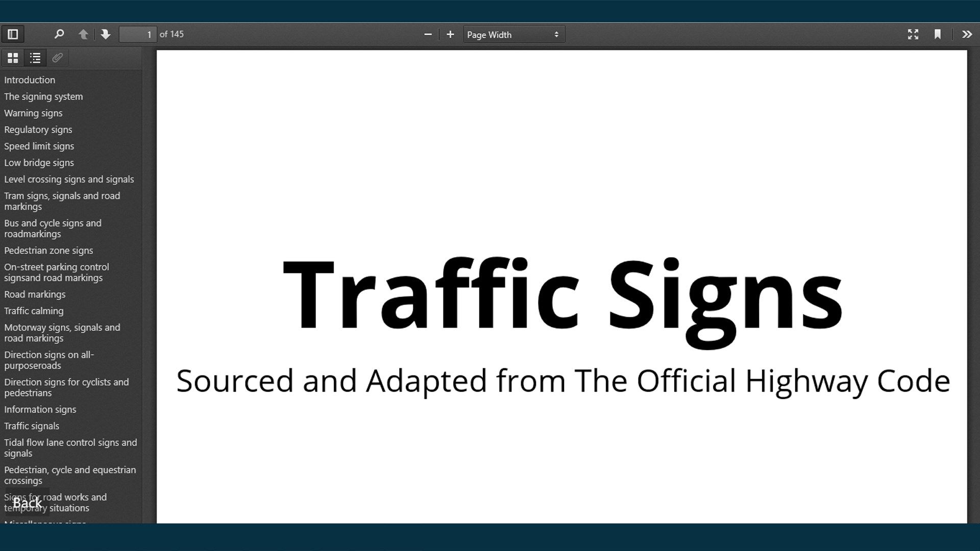Open the Page Width dropdown
Screen dimensions: 980x551
513,34
